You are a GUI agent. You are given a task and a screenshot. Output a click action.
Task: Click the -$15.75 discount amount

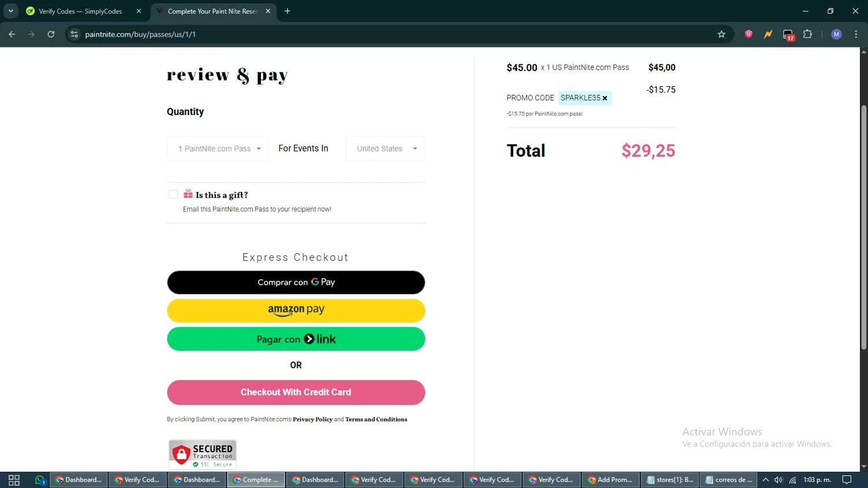pos(661,90)
